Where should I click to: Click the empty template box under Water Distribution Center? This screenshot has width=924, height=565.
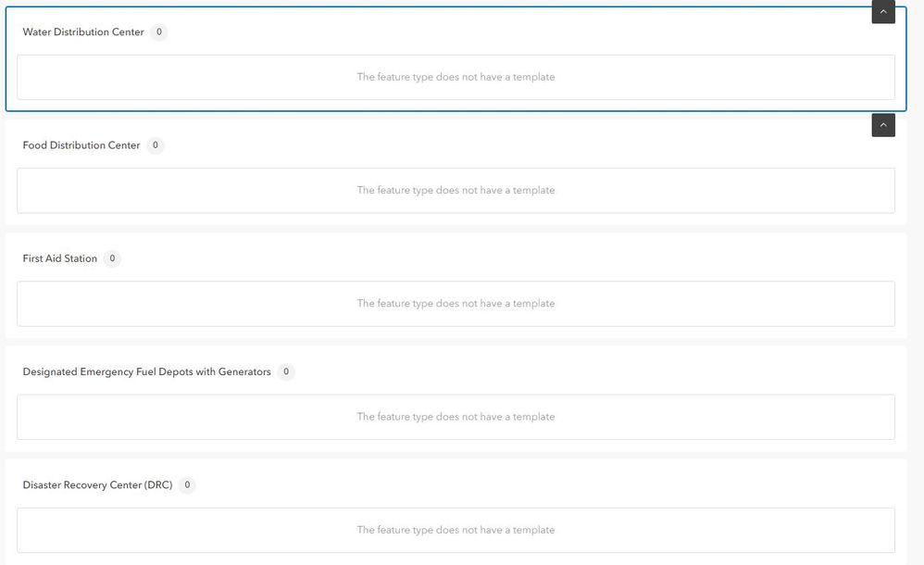(185, 77)
